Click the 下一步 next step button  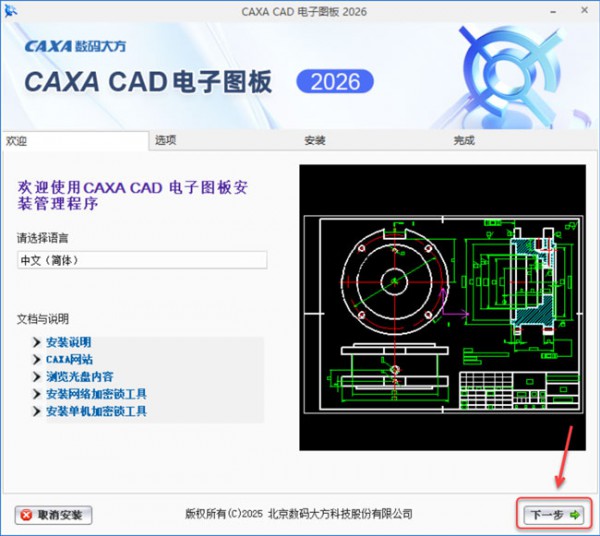(554, 515)
